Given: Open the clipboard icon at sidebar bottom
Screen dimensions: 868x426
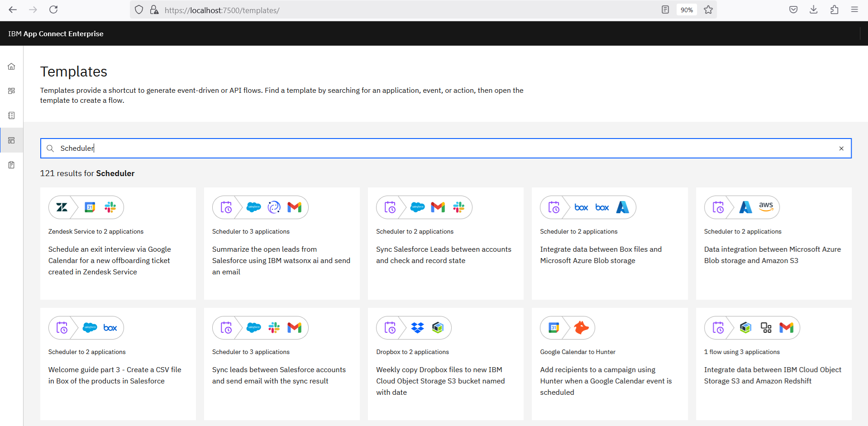Looking at the screenshot, I should point(11,165).
